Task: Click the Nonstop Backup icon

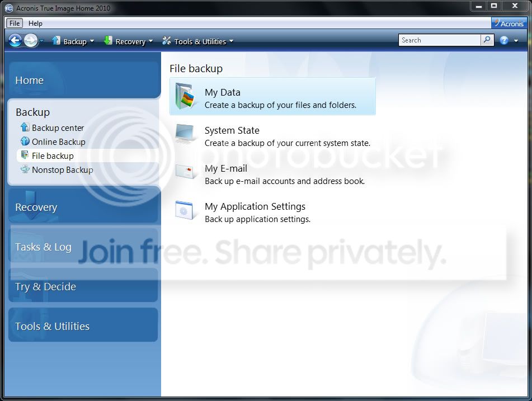Action: pos(25,169)
